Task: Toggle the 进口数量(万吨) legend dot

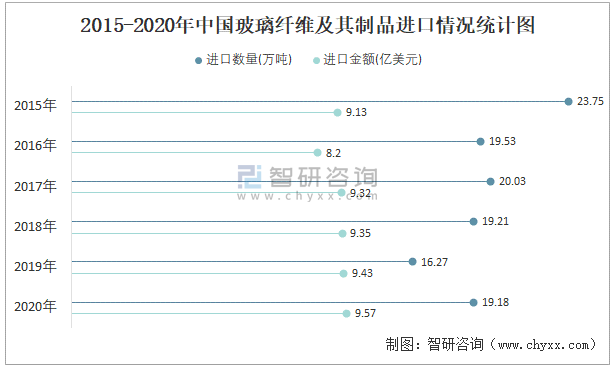Action: pyautogui.click(x=198, y=60)
